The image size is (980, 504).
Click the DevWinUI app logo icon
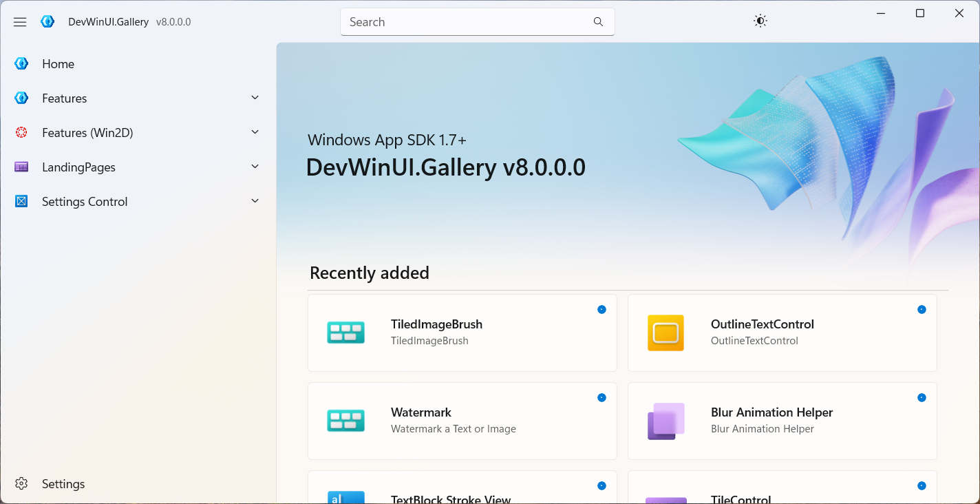[47, 22]
